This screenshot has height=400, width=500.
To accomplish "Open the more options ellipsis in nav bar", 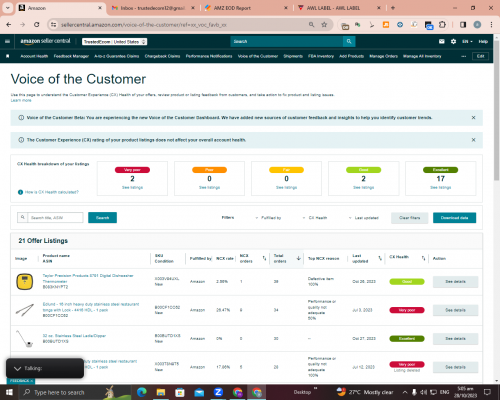I will click(x=464, y=56).
